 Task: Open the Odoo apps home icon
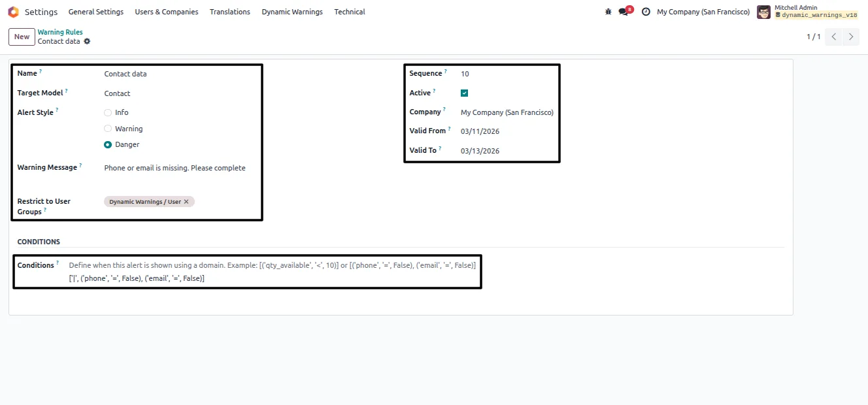click(13, 12)
